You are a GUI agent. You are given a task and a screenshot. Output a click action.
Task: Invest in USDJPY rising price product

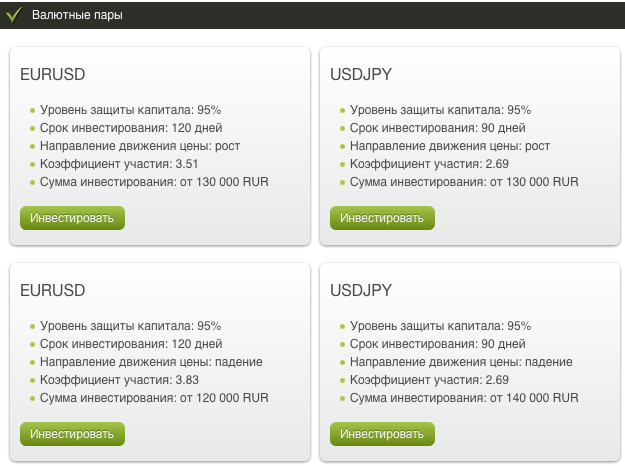tap(382, 218)
